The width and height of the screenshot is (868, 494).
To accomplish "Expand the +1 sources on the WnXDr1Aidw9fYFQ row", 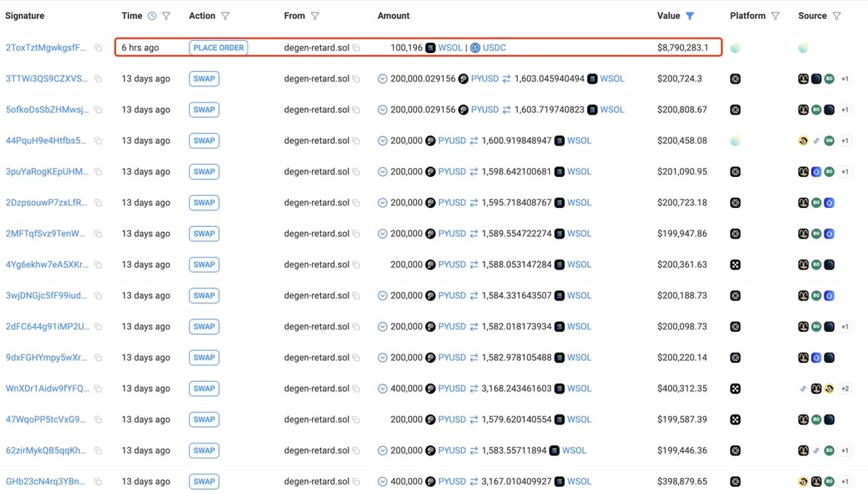I will click(x=845, y=389).
